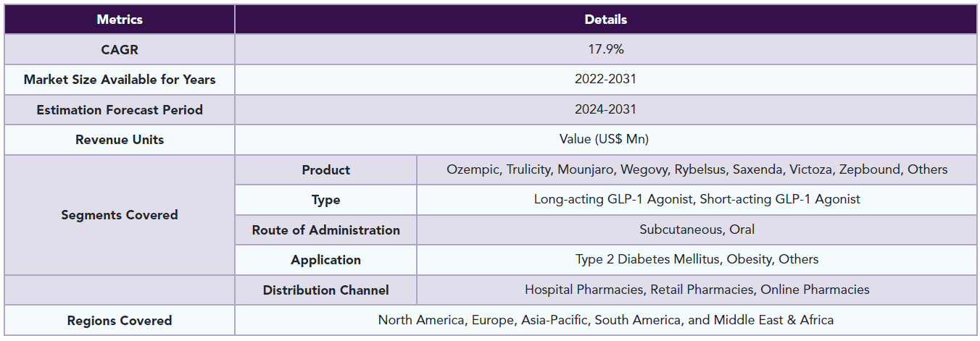
Task: Select Estimation Forecast Period label
Action: point(120,110)
